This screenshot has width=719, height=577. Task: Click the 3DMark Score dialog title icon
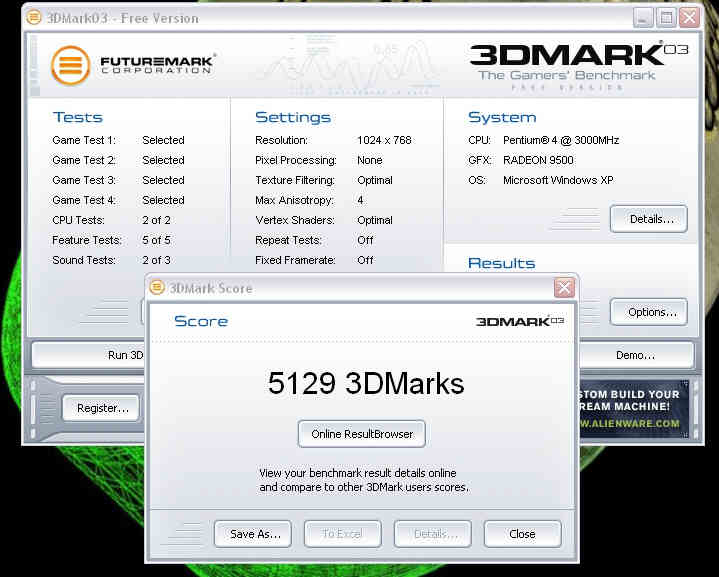157,287
